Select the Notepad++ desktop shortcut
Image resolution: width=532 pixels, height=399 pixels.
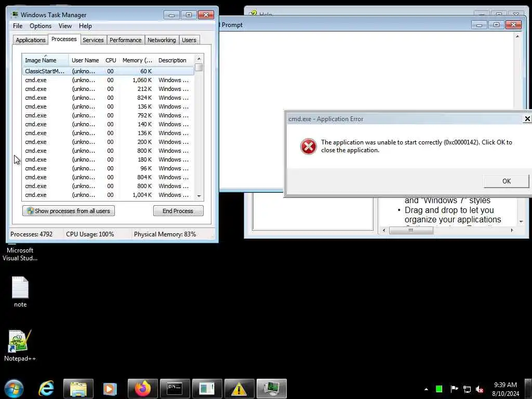tap(20, 345)
